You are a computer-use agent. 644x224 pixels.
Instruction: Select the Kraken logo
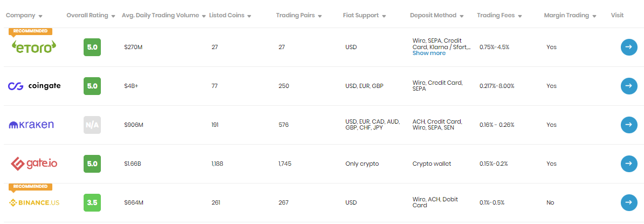pos(31,125)
